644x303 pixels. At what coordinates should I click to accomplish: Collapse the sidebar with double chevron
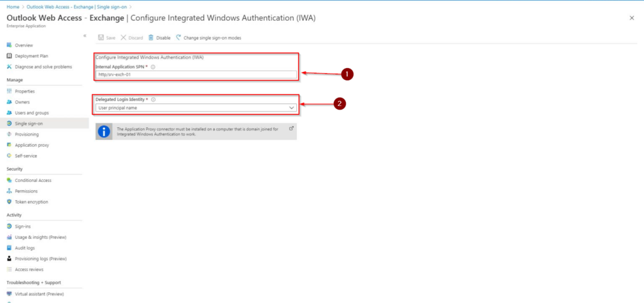(85, 36)
